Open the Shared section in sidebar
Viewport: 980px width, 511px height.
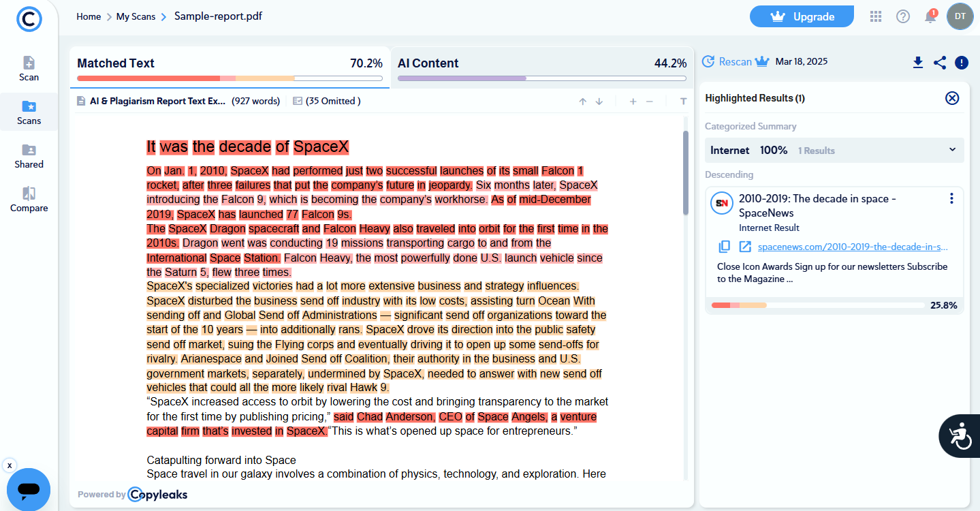pyautogui.click(x=29, y=156)
